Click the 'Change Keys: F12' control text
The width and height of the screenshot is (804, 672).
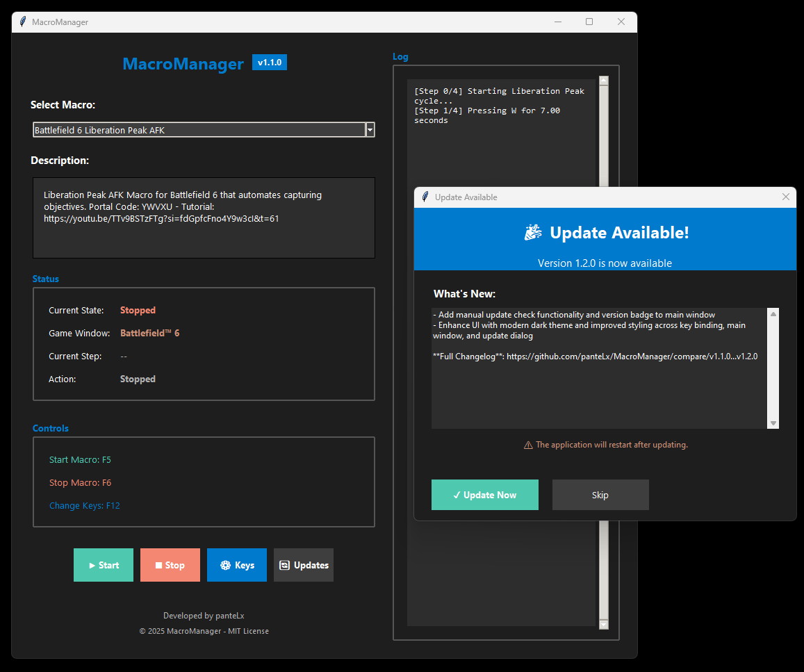coord(85,505)
